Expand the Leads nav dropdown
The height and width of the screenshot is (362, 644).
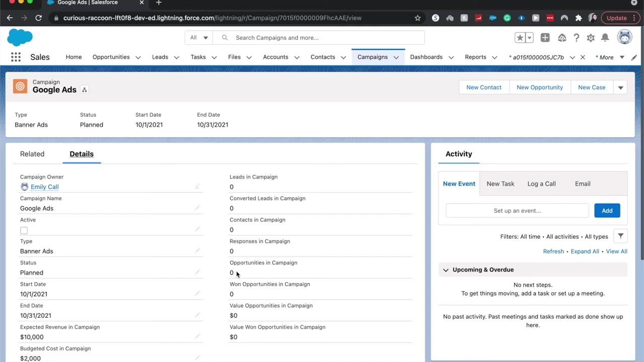pos(177,57)
